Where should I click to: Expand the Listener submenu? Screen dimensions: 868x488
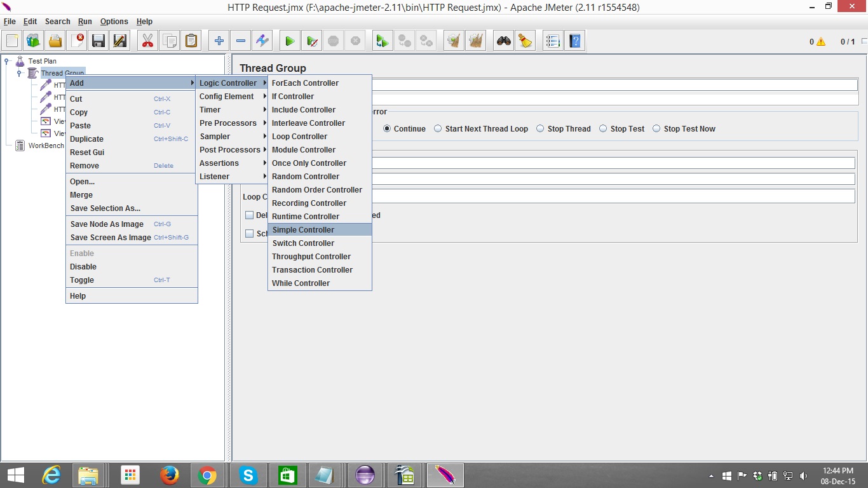[231, 177]
